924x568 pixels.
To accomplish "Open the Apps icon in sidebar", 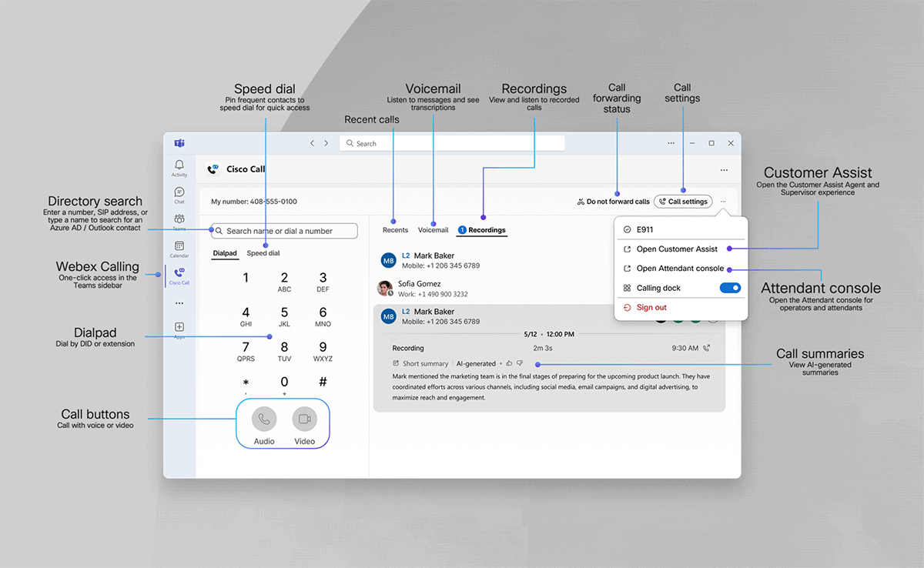I will (x=179, y=329).
